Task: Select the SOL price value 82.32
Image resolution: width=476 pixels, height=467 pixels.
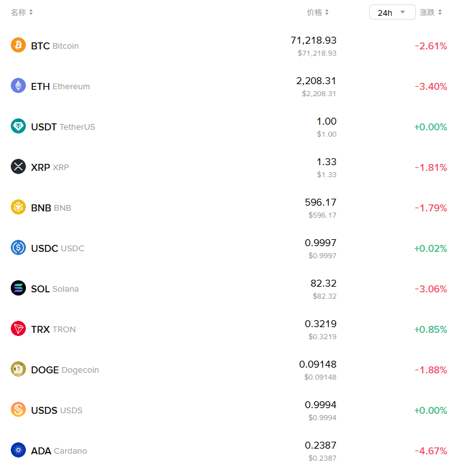Action: (x=323, y=283)
